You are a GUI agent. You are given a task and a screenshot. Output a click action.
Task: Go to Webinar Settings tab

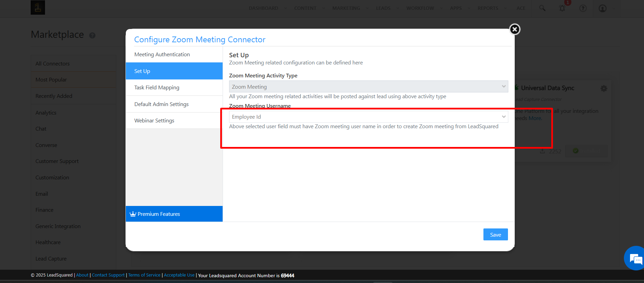(x=174, y=121)
